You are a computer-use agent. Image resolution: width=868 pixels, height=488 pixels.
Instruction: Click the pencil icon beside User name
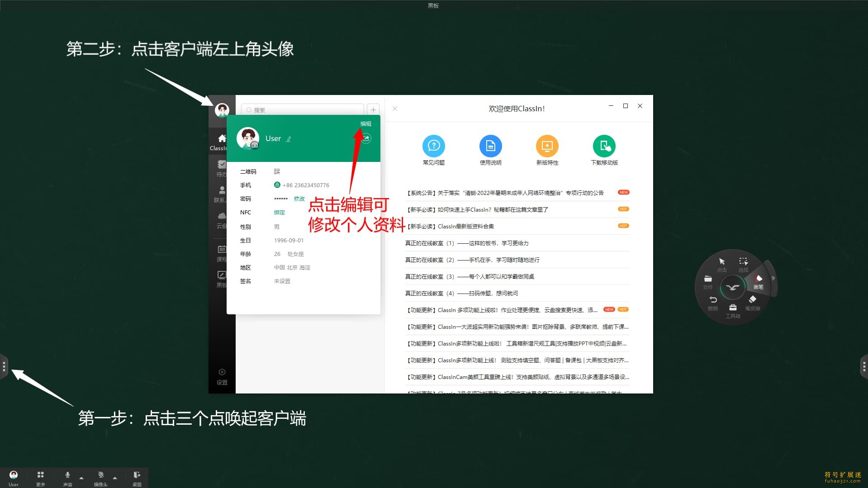289,139
